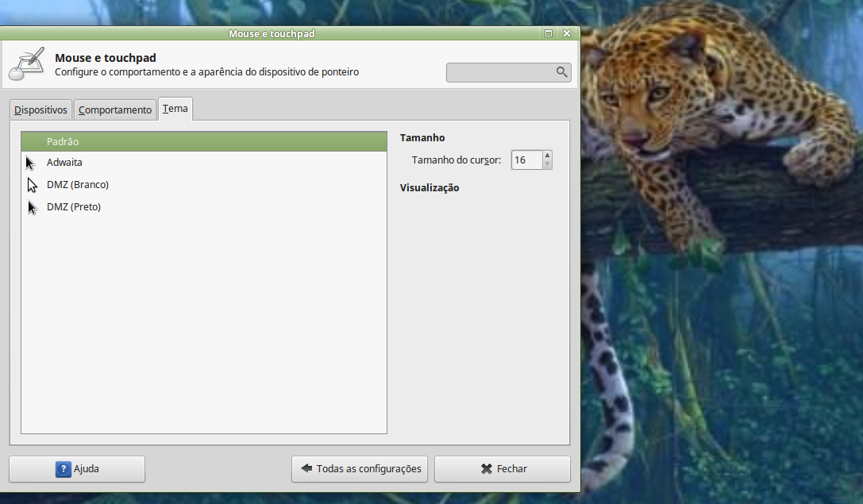The height and width of the screenshot is (504, 863).
Task: Close window via title bar X
Action: 567,33
